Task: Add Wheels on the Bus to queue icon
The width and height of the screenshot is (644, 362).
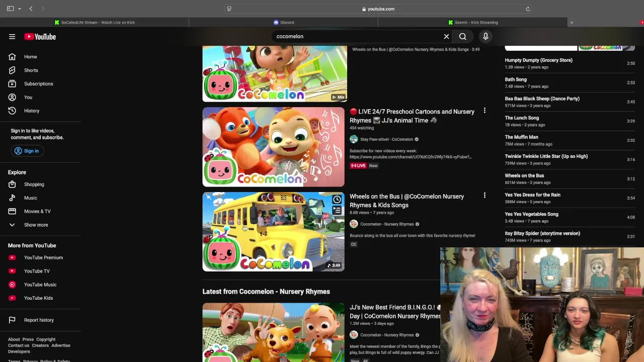Action: click(x=337, y=211)
